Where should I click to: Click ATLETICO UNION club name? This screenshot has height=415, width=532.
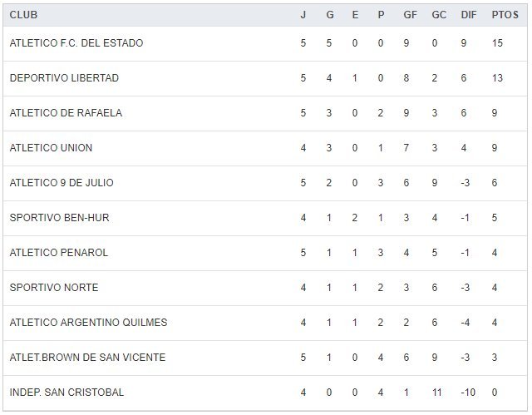coord(52,148)
